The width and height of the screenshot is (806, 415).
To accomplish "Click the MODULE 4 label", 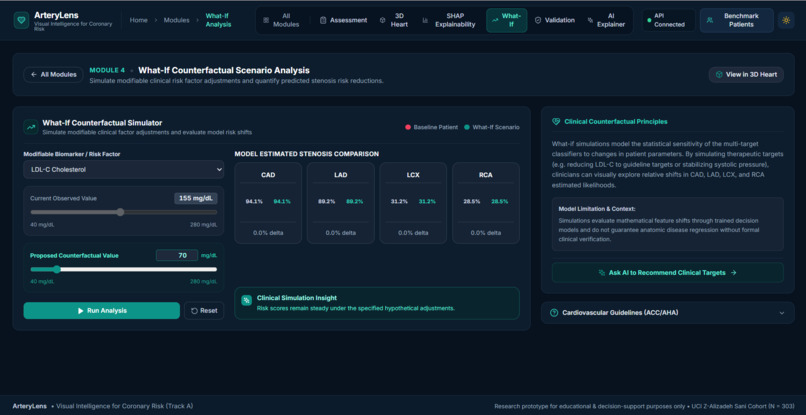I will pos(107,70).
